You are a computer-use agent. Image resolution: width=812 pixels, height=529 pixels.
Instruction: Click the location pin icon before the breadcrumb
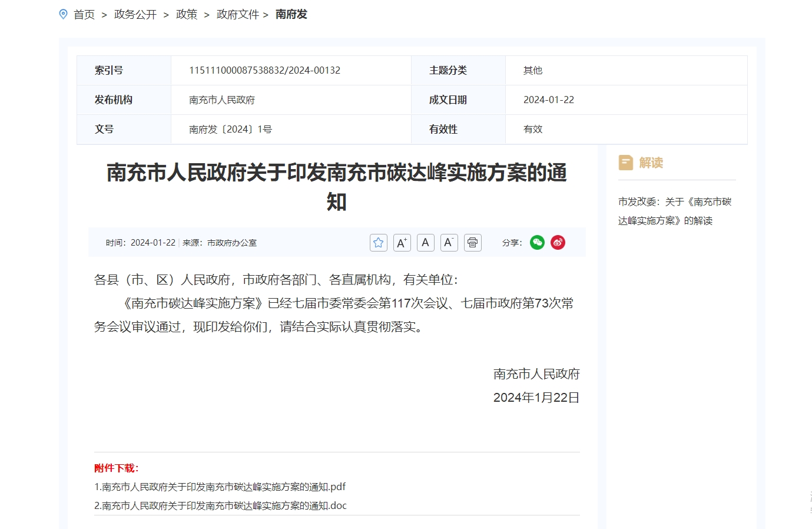(x=64, y=14)
